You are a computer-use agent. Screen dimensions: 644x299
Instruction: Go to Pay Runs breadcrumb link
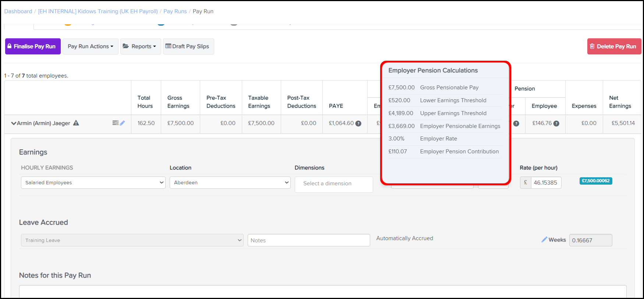pos(175,11)
